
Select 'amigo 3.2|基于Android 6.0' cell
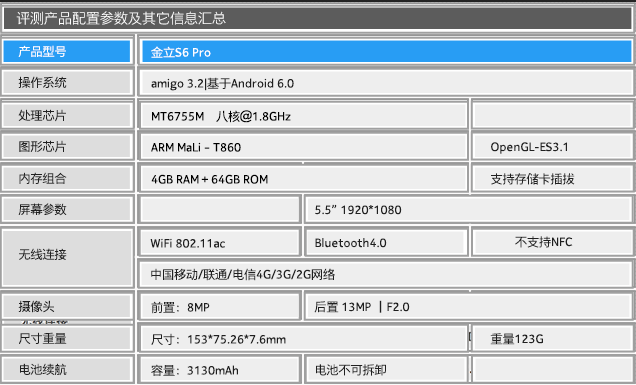(386, 83)
